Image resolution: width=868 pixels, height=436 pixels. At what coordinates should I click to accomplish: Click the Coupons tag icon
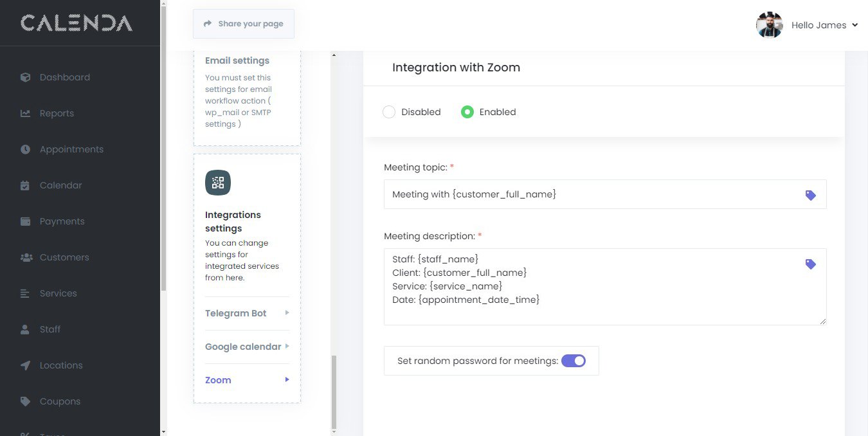pos(25,401)
